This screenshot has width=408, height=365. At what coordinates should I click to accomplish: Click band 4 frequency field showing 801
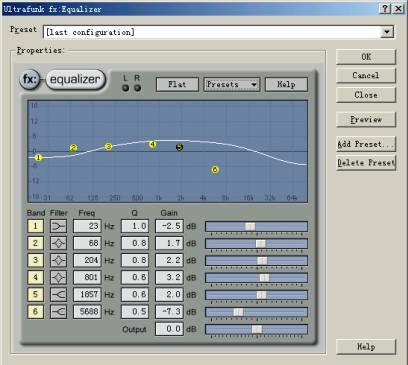[x=87, y=277]
